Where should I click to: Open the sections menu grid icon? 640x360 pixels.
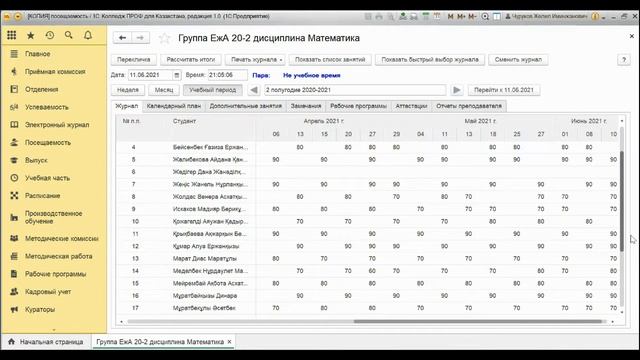(11, 36)
